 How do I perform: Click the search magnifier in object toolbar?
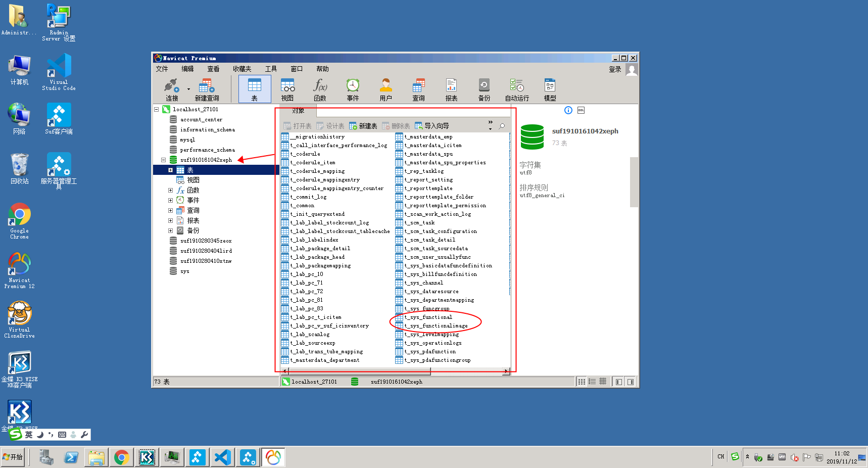[x=502, y=126]
